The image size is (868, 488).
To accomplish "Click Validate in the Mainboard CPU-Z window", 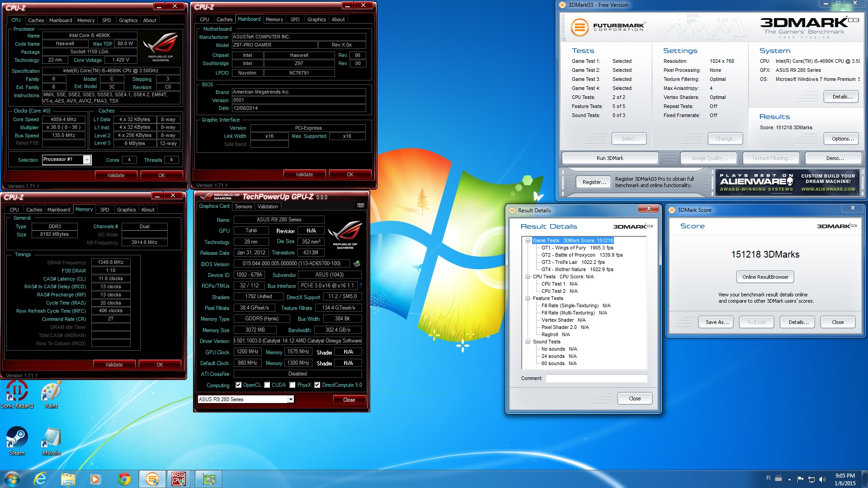I will coord(304,174).
